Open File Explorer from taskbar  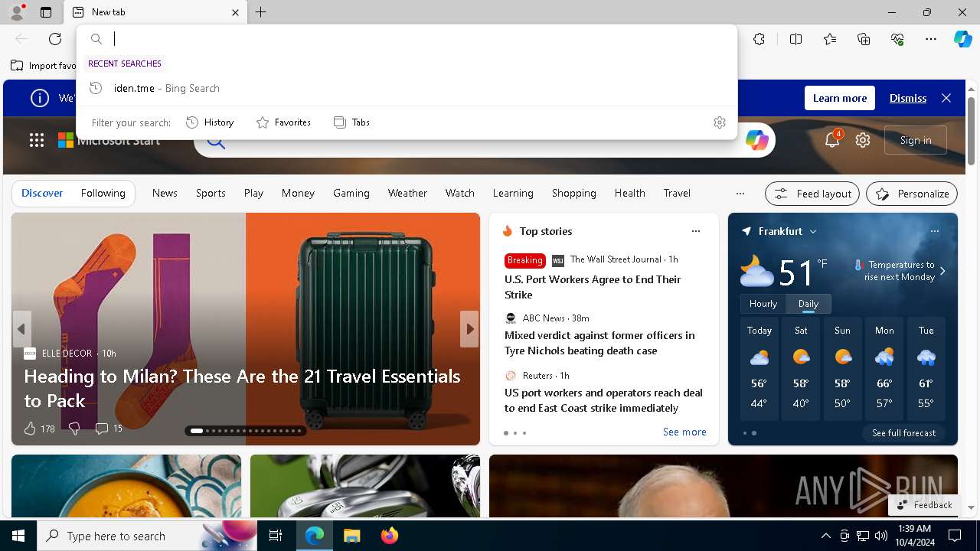tap(351, 536)
